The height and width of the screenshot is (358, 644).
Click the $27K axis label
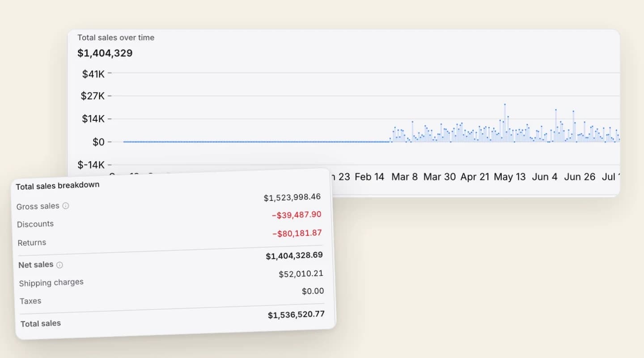tap(93, 96)
